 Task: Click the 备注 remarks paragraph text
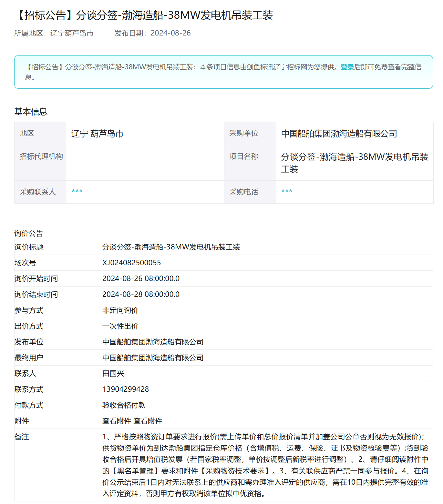pos(265,465)
